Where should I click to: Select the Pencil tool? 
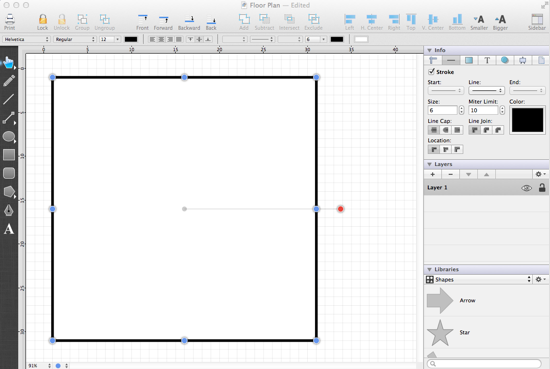(9, 81)
